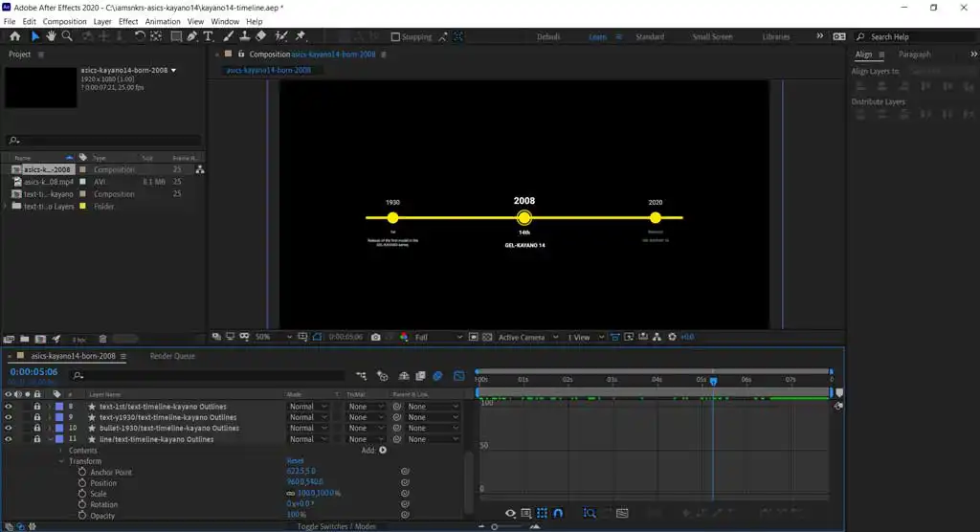Click Reset link for Transform

pyautogui.click(x=295, y=461)
